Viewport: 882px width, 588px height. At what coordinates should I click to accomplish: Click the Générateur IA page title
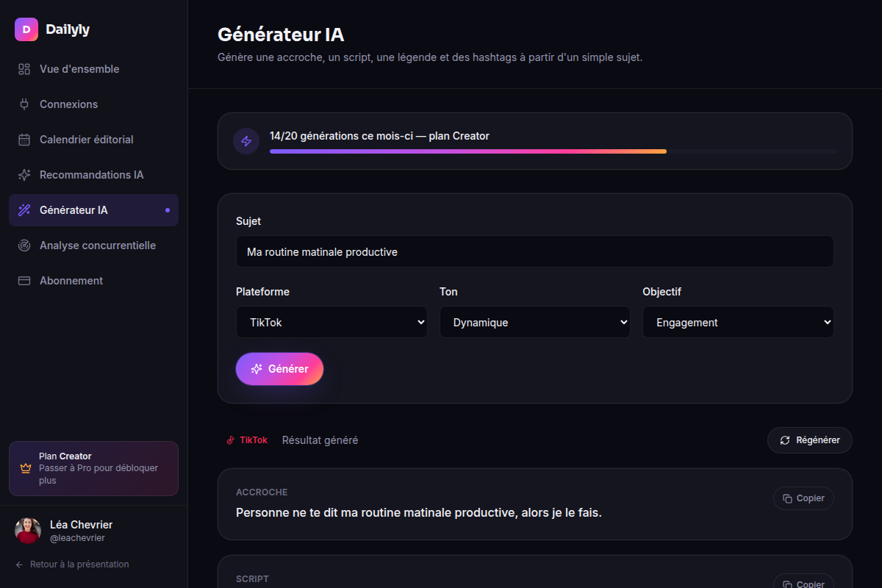pyautogui.click(x=281, y=35)
